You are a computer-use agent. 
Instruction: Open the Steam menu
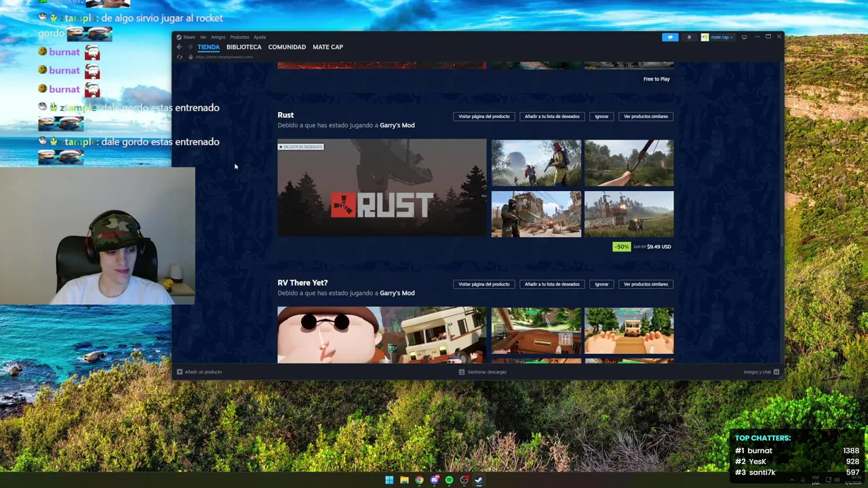tap(186, 37)
